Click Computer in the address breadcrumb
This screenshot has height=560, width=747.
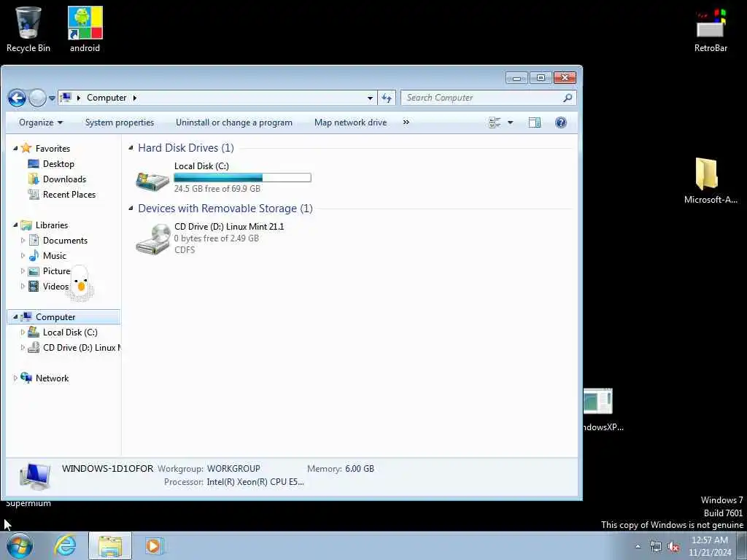click(x=107, y=98)
